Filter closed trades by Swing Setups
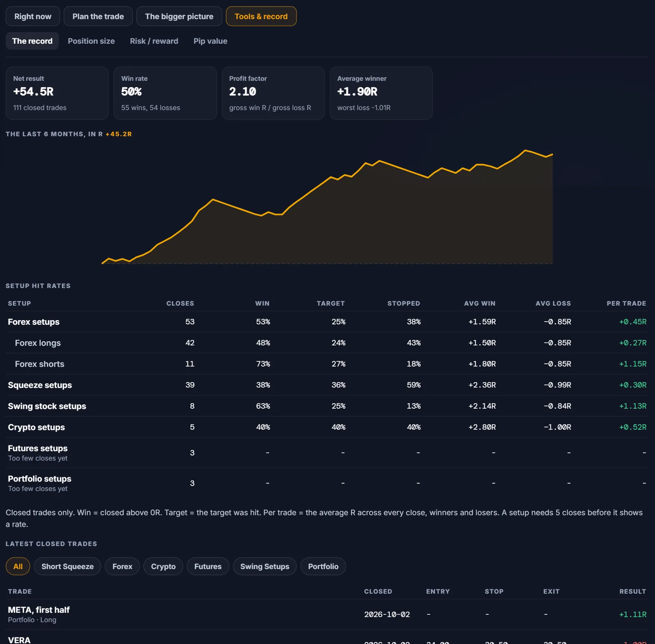The image size is (655, 644). tap(264, 566)
